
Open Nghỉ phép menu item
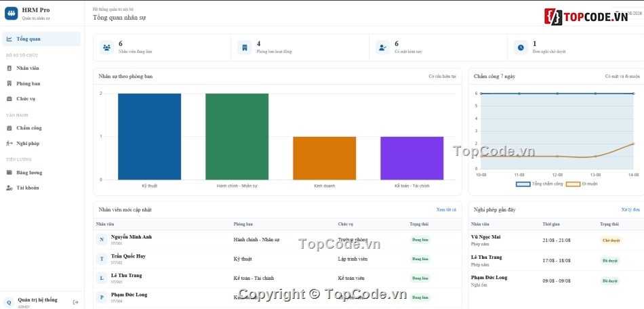41,143
